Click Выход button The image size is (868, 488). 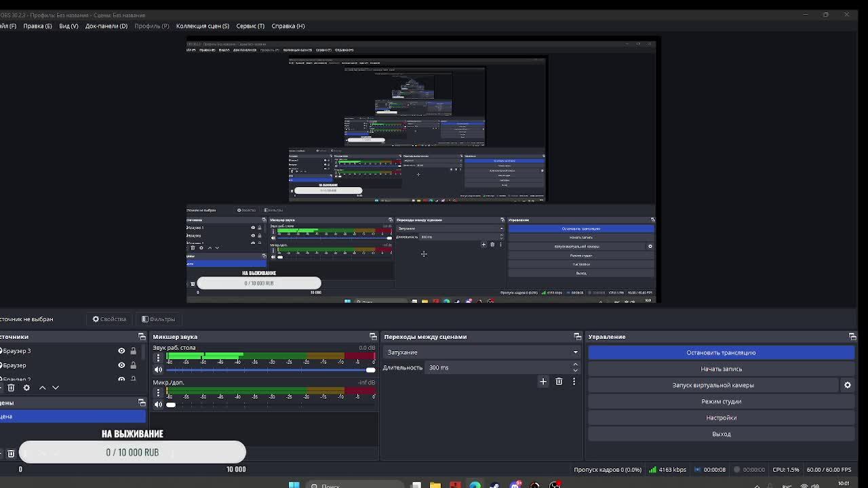point(721,434)
